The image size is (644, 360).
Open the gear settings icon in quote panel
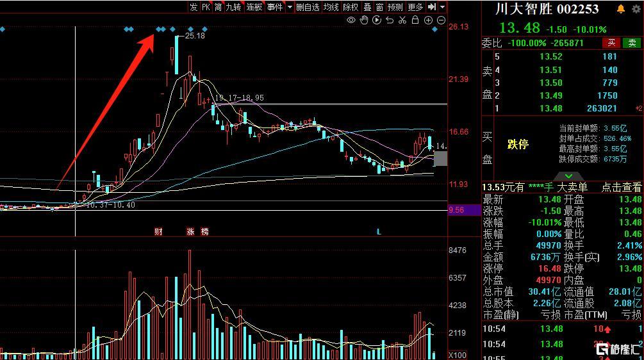[x=636, y=8]
